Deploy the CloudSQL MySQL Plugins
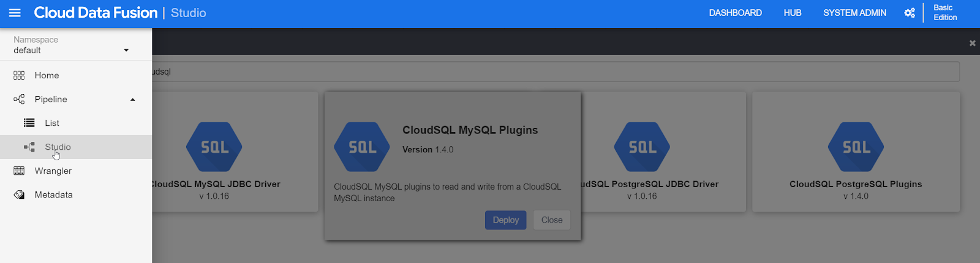The width and height of the screenshot is (980, 263). coord(506,220)
